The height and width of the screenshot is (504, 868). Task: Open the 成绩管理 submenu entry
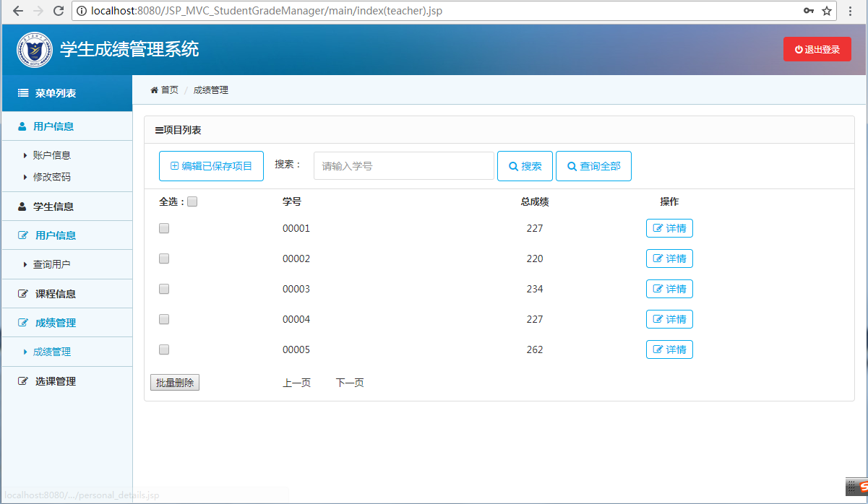click(51, 352)
